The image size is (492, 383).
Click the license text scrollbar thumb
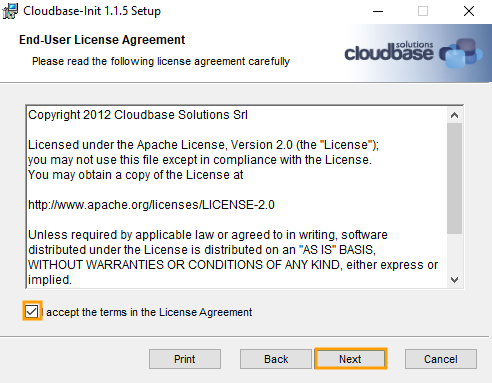[x=454, y=178]
